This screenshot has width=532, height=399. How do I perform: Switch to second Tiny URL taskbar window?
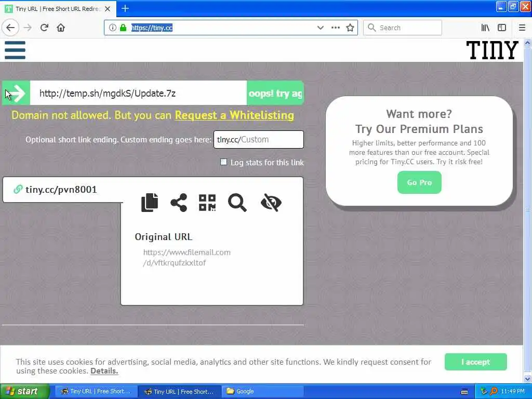(180, 391)
